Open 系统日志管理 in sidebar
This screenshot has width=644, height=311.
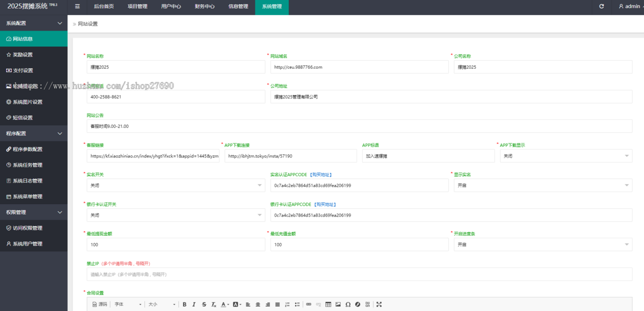34,180
